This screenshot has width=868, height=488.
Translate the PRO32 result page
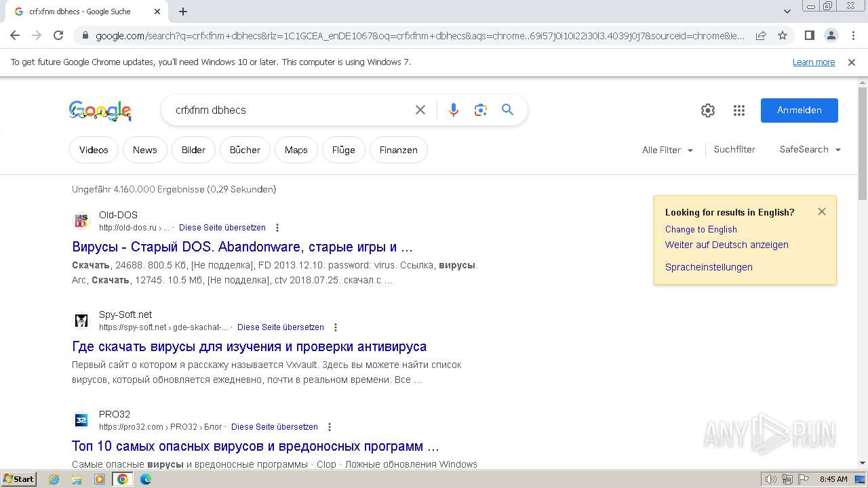tap(275, 427)
